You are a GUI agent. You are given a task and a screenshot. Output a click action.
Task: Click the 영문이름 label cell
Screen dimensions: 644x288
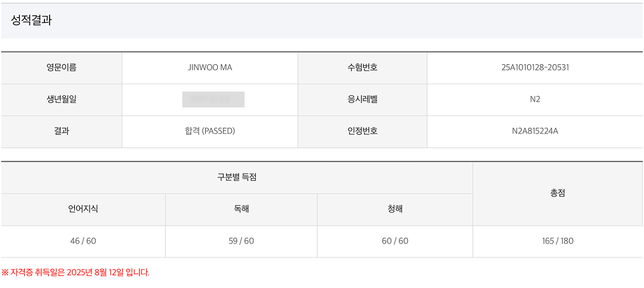coord(61,67)
